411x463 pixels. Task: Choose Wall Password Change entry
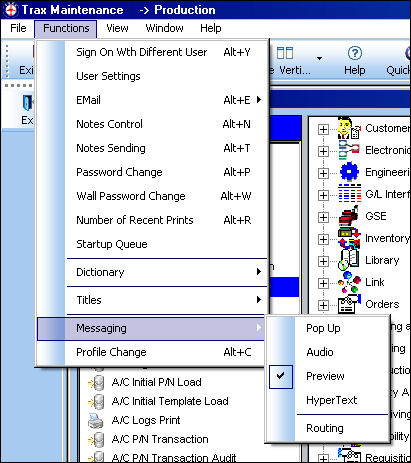152,196
